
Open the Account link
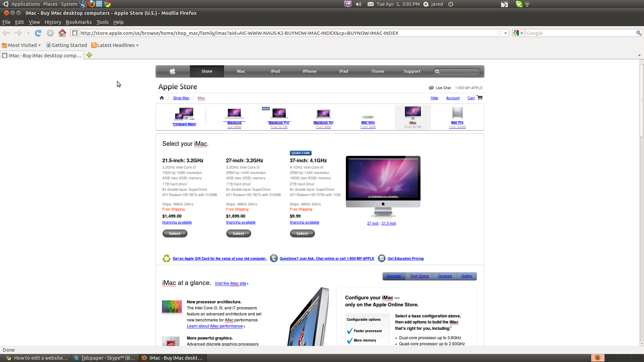coord(452,98)
